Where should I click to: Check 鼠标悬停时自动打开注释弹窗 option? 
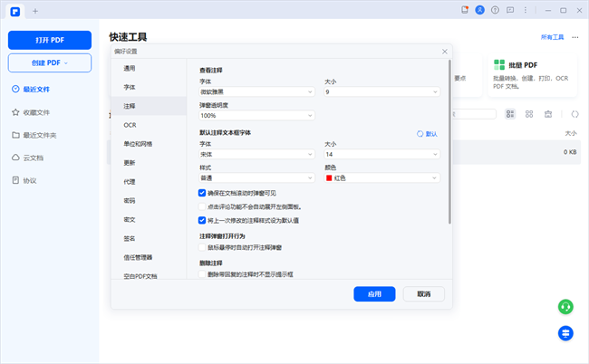[202, 246]
